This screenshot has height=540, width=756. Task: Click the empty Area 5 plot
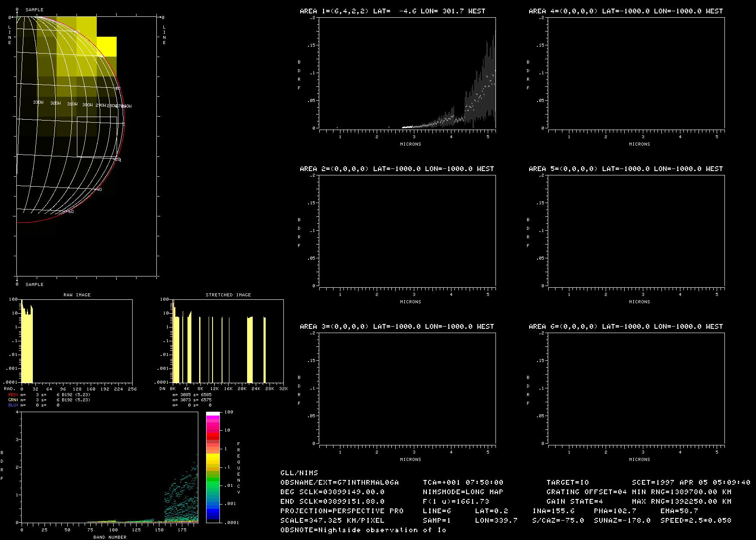coord(636,231)
